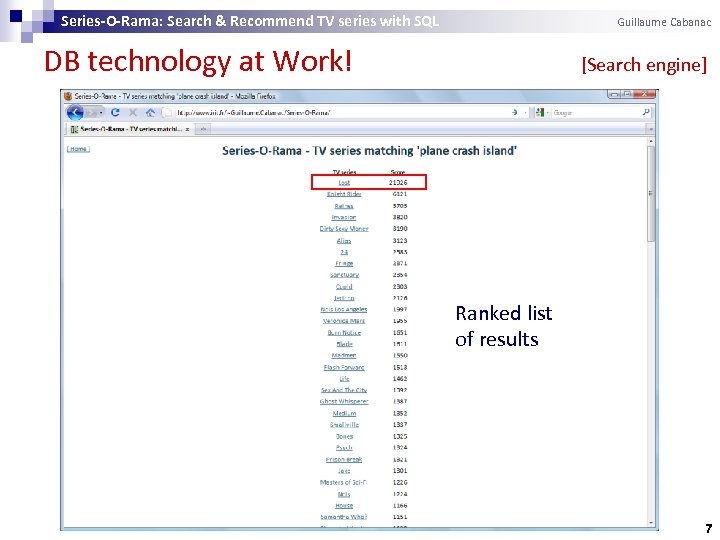Open the Blade series link
Viewport: 720px width, 540px height.
point(344,344)
